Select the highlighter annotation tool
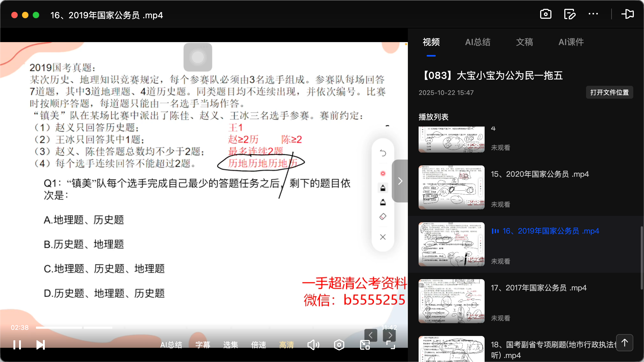644x362 pixels. tap(383, 202)
